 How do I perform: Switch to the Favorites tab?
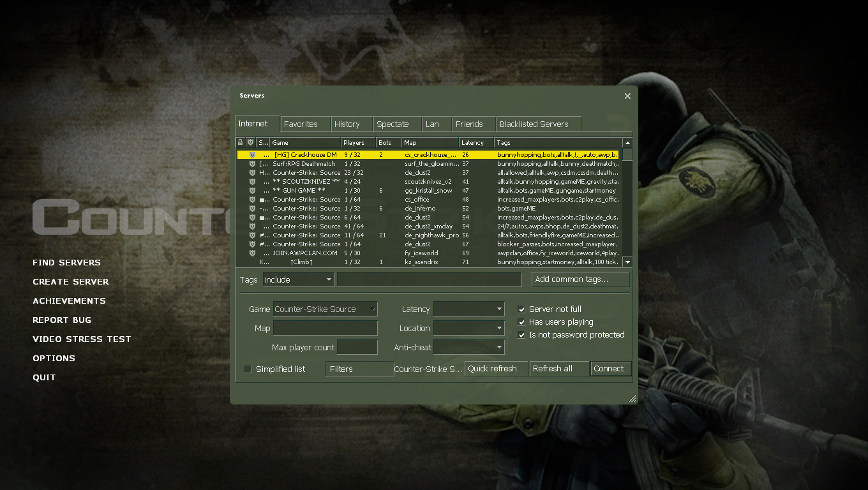click(305, 124)
